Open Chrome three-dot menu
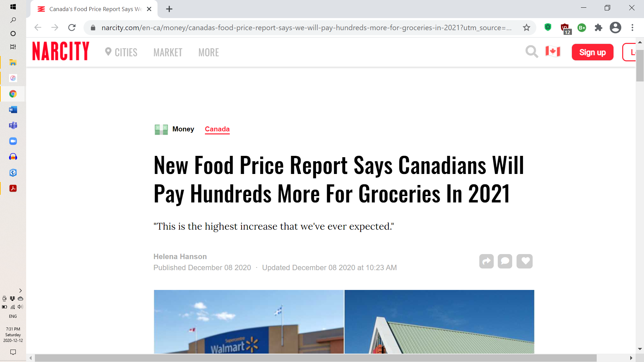The height and width of the screenshot is (362, 644). click(x=633, y=27)
